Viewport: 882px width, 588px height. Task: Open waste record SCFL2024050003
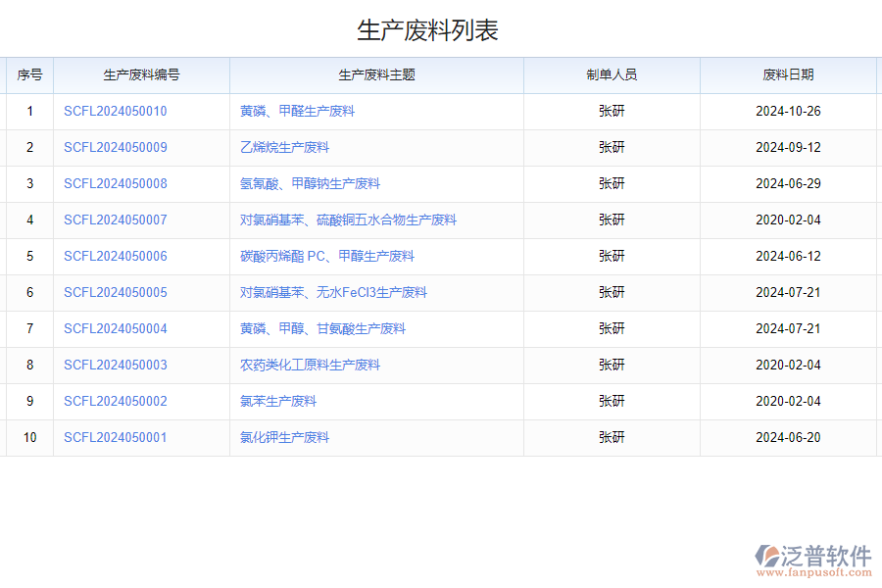(115, 365)
